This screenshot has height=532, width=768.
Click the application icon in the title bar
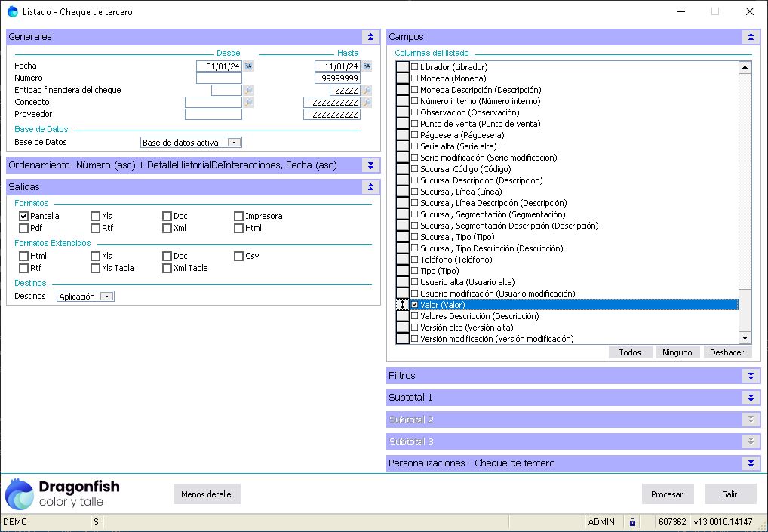tap(12, 12)
